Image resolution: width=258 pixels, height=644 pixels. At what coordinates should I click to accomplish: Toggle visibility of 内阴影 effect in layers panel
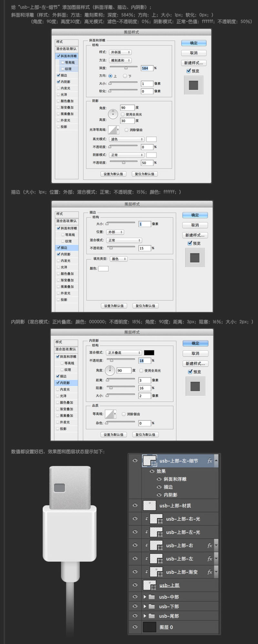click(x=159, y=495)
